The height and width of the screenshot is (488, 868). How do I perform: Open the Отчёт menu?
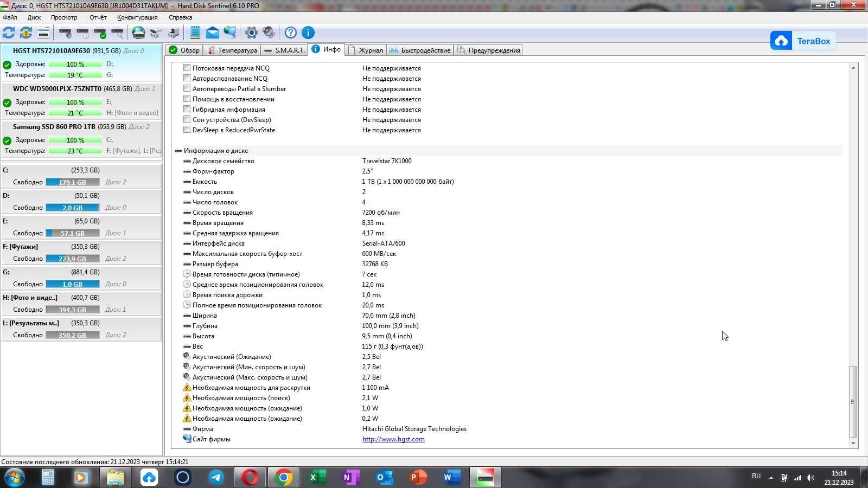(98, 17)
